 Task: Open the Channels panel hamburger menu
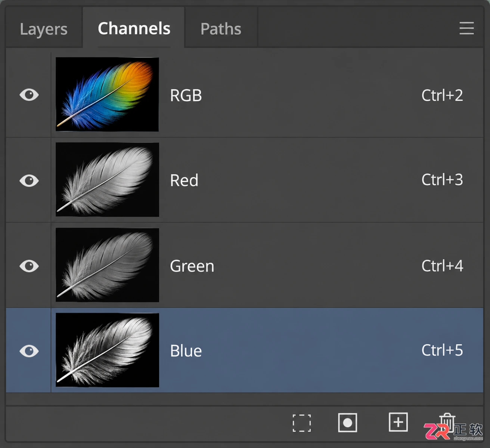[x=466, y=28]
